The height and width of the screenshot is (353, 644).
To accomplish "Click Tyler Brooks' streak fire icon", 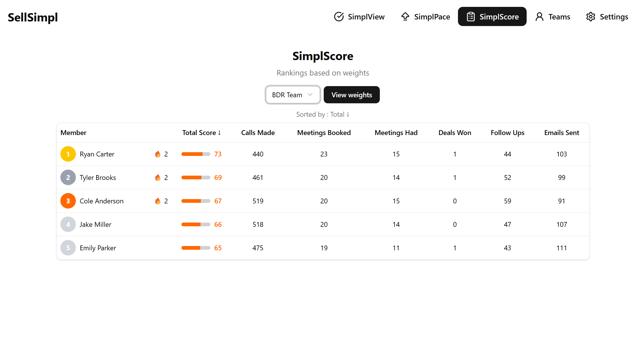I will point(158,177).
